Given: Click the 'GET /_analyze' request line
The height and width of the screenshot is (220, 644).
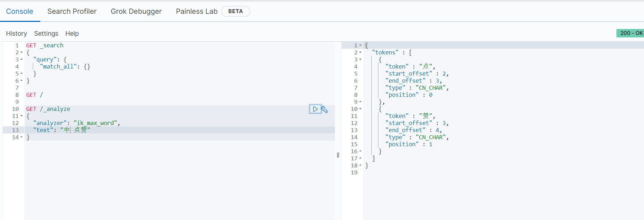Looking at the screenshot, I should click(48, 109).
